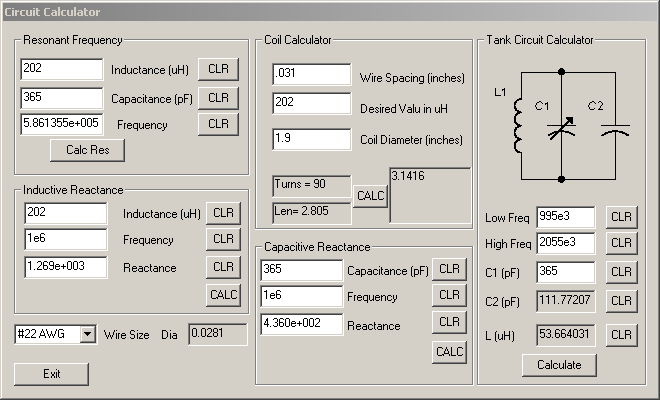Click the Calc Res button

coord(88,150)
